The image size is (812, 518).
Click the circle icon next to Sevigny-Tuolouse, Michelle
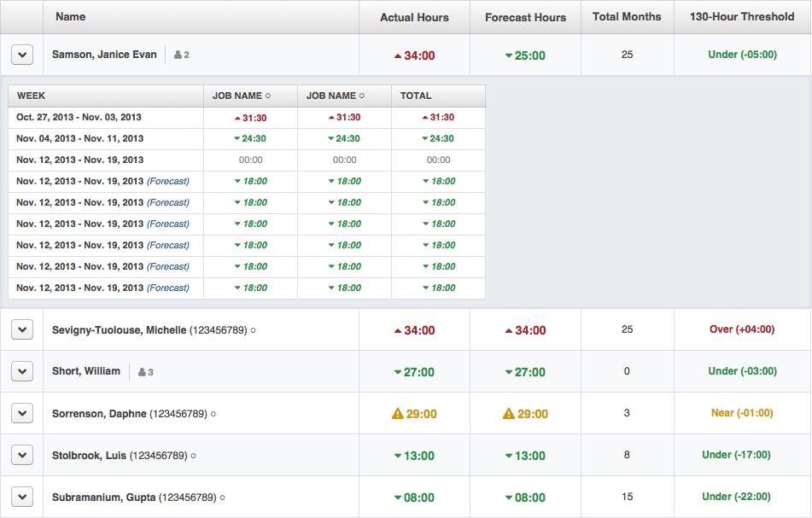tap(254, 330)
